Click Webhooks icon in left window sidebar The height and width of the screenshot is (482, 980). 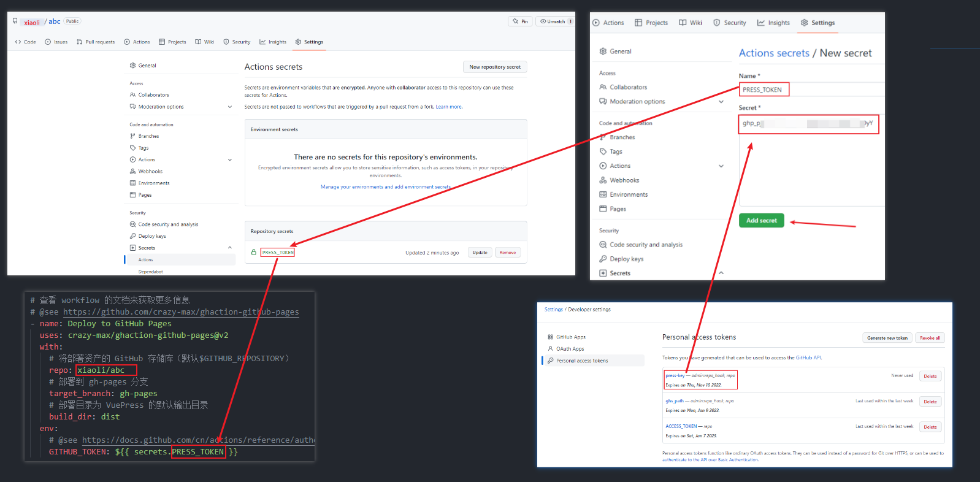(x=132, y=171)
